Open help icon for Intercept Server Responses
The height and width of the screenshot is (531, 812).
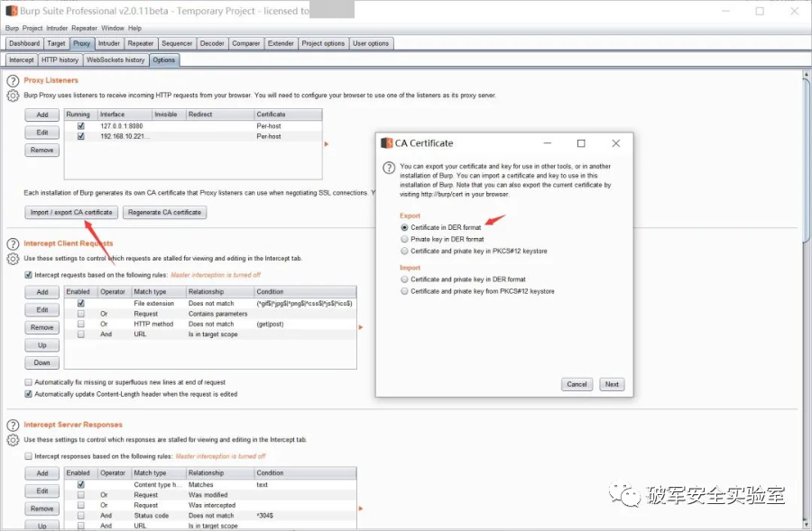13,425
